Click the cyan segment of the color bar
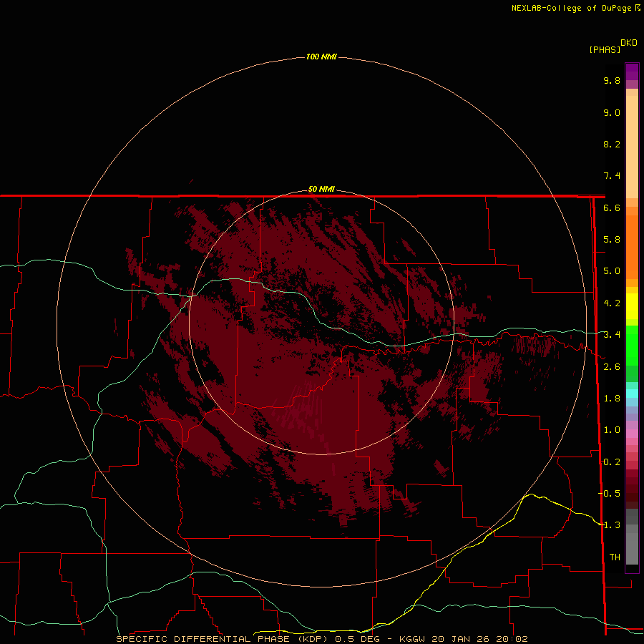Screen dimensions: 644x644 click(x=632, y=394)
